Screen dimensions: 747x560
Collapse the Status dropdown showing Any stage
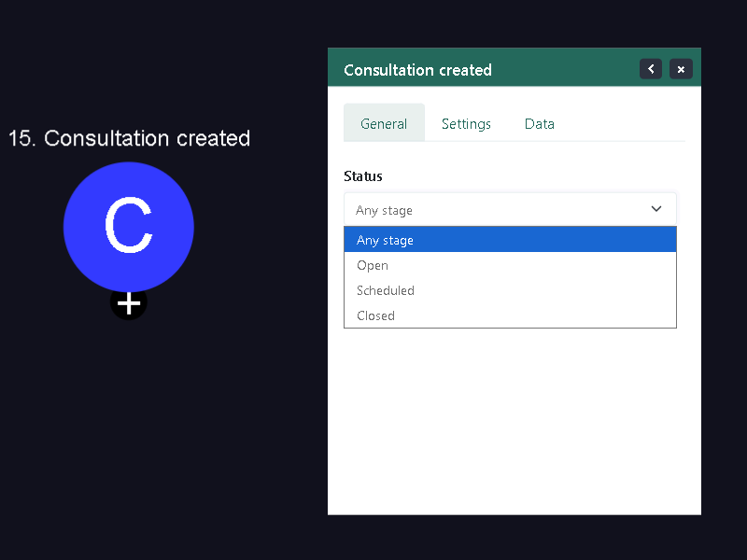(510, 209)
